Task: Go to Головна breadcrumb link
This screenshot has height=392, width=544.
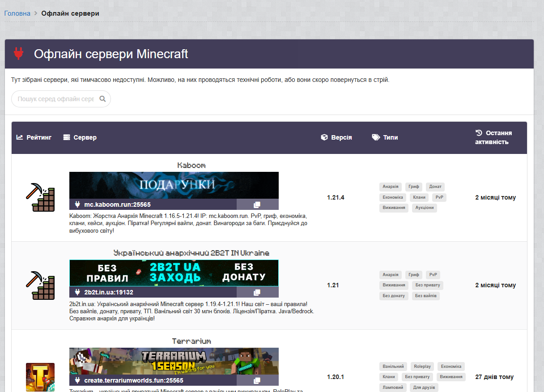Action: (17, 13)
